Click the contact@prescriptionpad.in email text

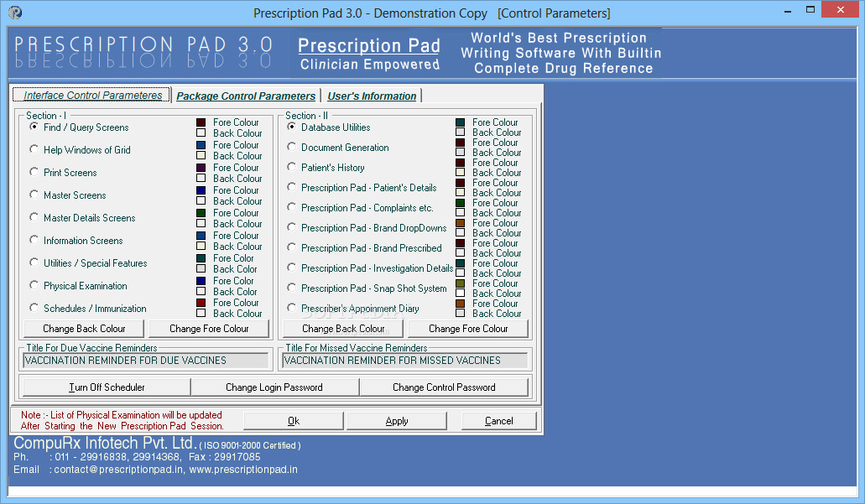118,470
